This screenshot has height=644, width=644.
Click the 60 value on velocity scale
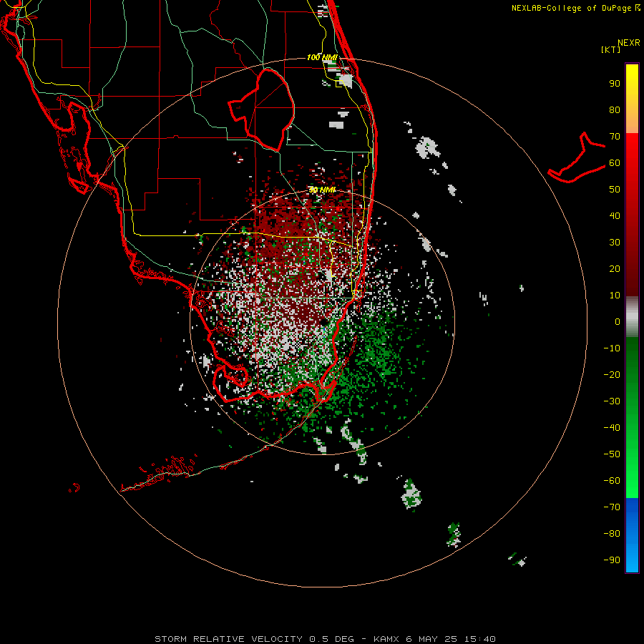tap(615, 163)
